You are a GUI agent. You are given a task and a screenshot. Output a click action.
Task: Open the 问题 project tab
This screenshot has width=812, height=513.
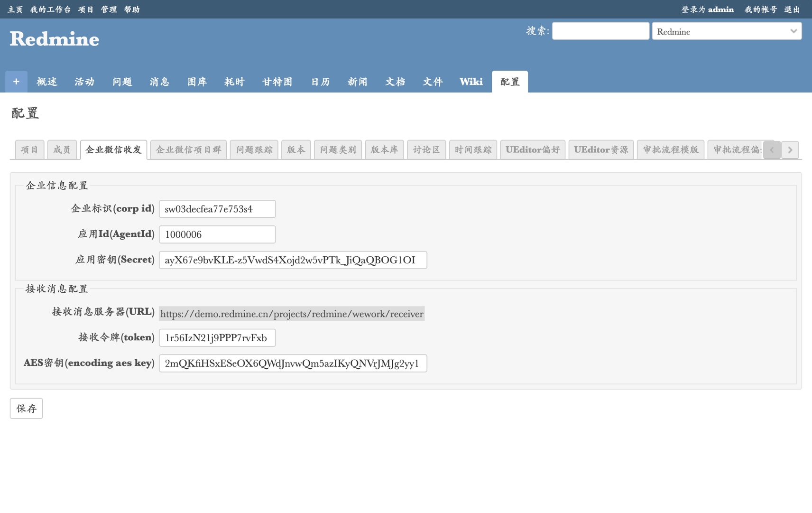tap(122, 82)
